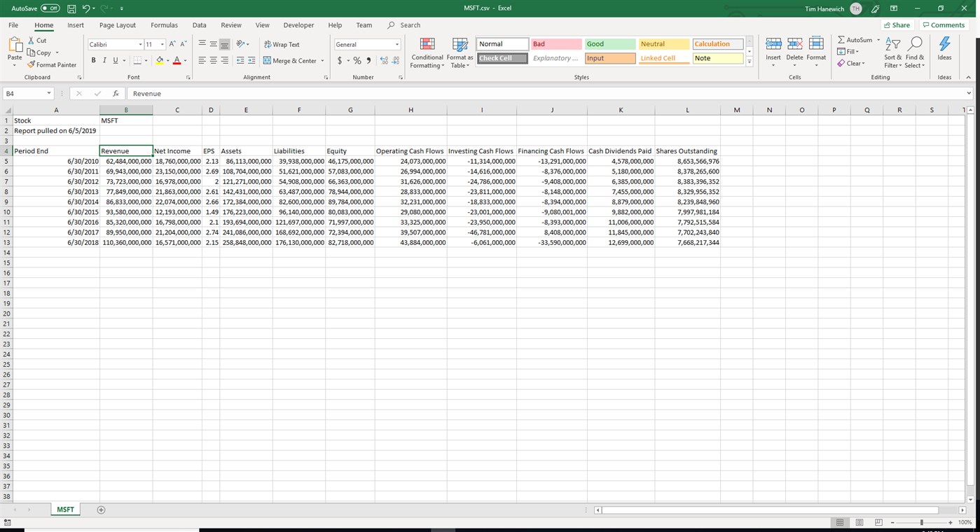980x532 pixels.
Task: Open the Comments pane
Action: 944,25
